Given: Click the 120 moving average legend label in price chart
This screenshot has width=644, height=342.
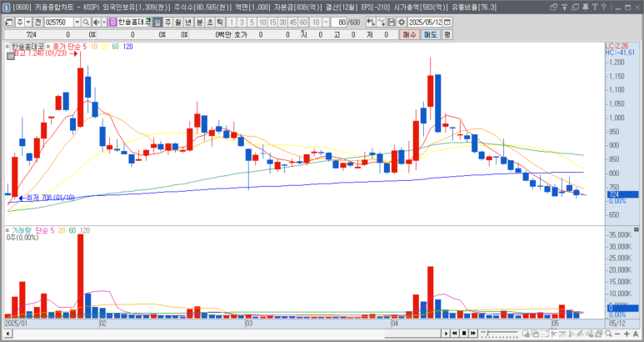Looking at the screenshot, I should 127,47.
